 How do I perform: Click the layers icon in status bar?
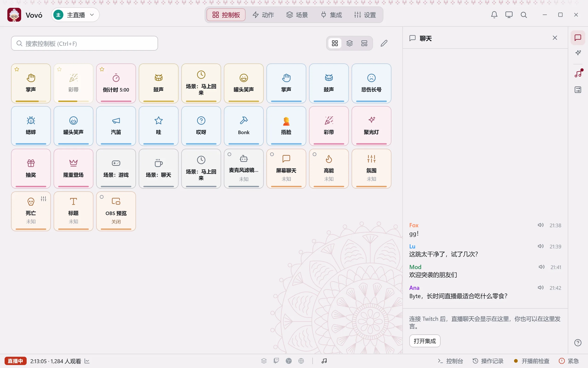264,361
